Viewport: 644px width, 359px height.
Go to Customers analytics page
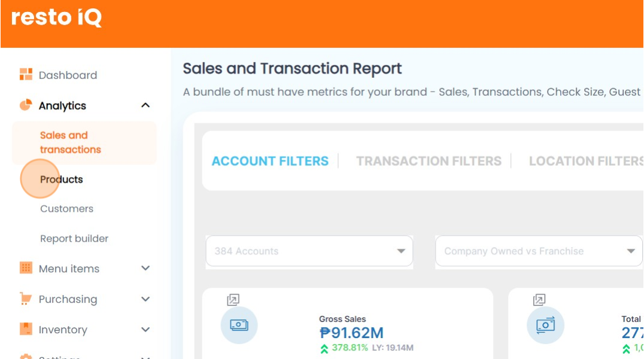tap(66, 209)
